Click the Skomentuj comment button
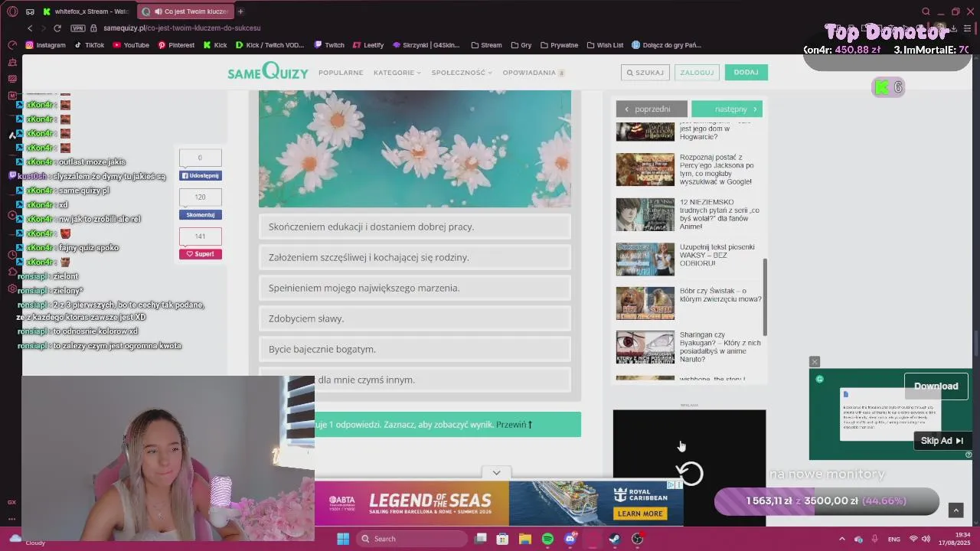 201,215
